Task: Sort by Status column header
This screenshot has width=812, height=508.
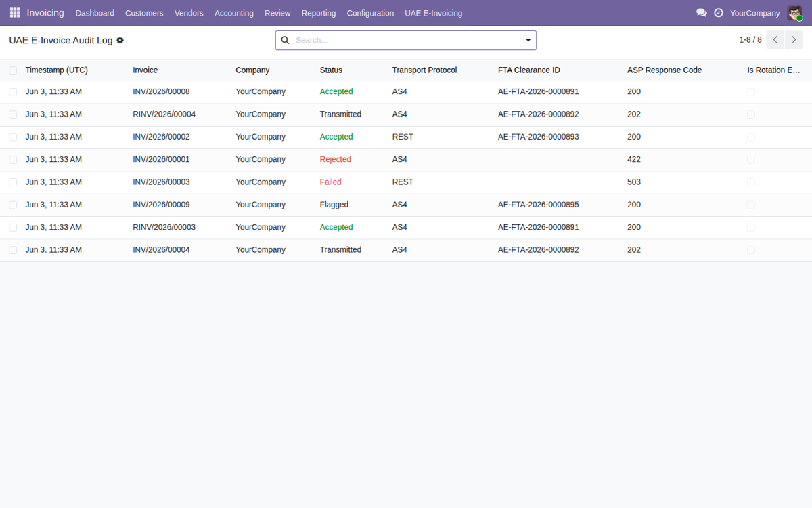Action: [331, 70]
